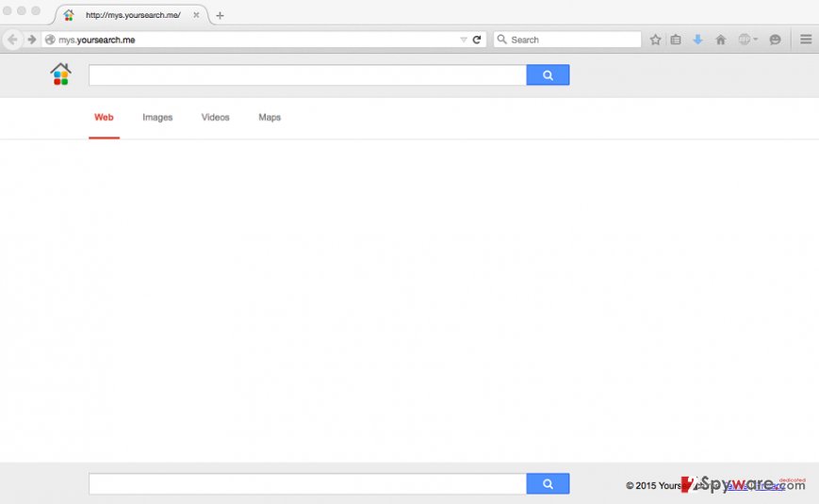Open the URL history dropdown arrow
819x504 pixels.
(x=464, y=40)
